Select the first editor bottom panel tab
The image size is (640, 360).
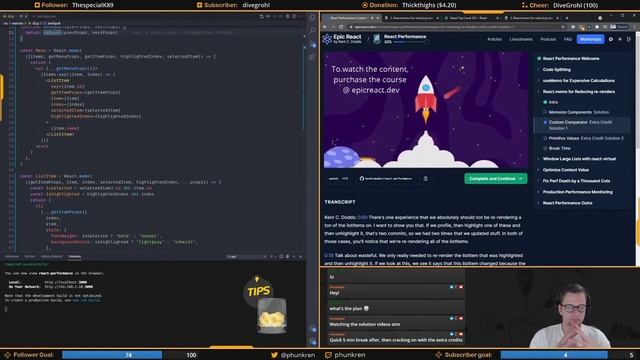tap(12, 257)
